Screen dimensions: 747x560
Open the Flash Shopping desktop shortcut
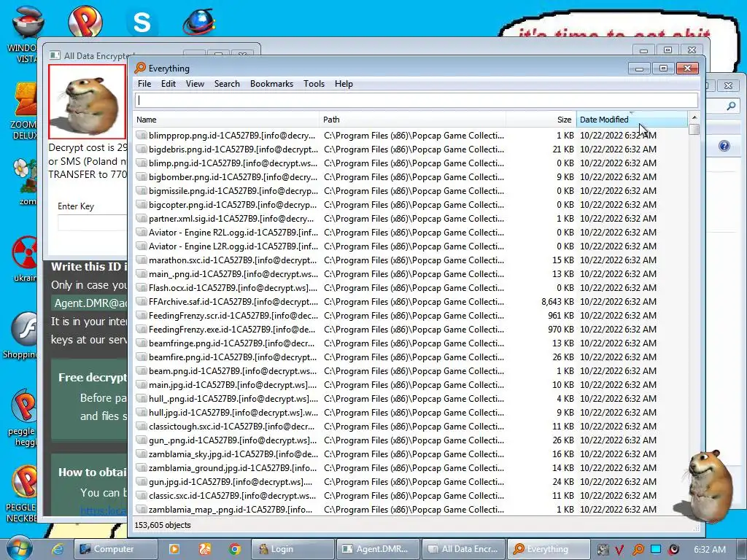[22, 335]
